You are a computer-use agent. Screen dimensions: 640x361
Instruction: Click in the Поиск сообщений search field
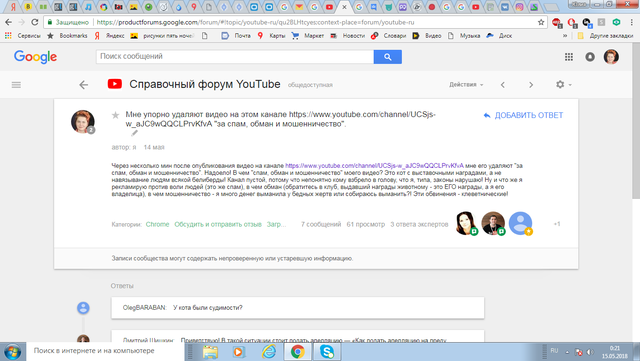235,57
